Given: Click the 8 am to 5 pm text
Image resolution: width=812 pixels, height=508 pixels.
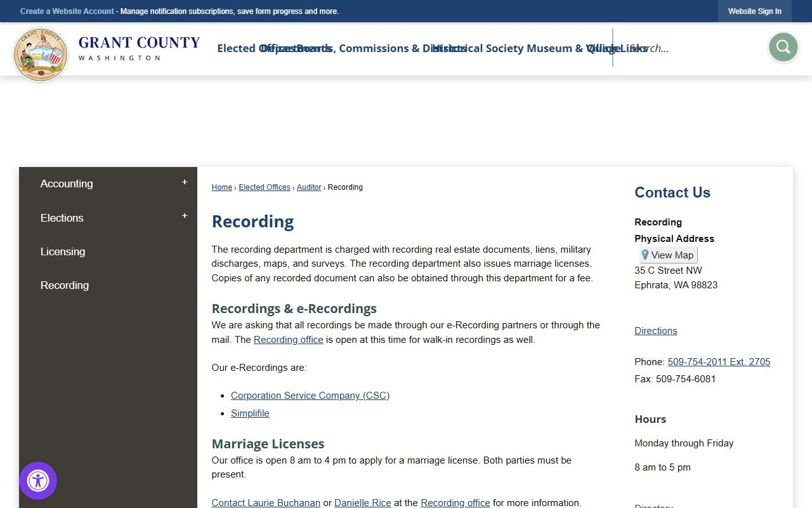Looking at the screenshot, I should 662,467.
